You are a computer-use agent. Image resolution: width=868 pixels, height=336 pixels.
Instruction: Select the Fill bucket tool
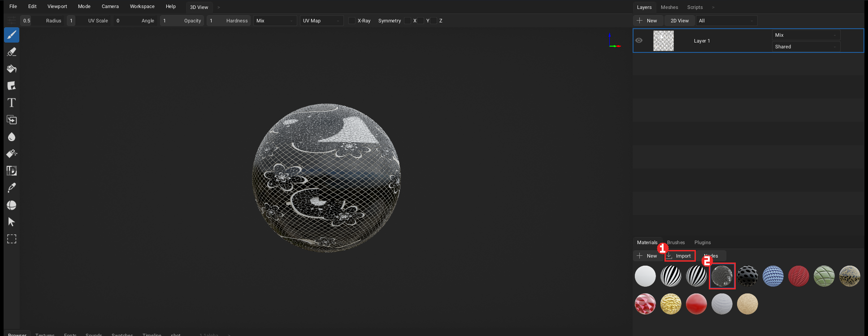click(x=12, y=69)
